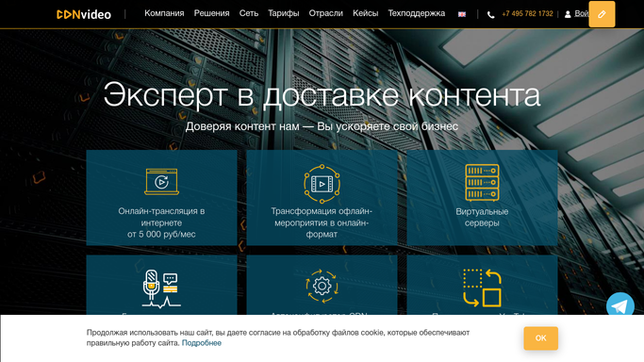Follow the Подробнее cookie link
The image size is (644, 362).
coord(201,343)
